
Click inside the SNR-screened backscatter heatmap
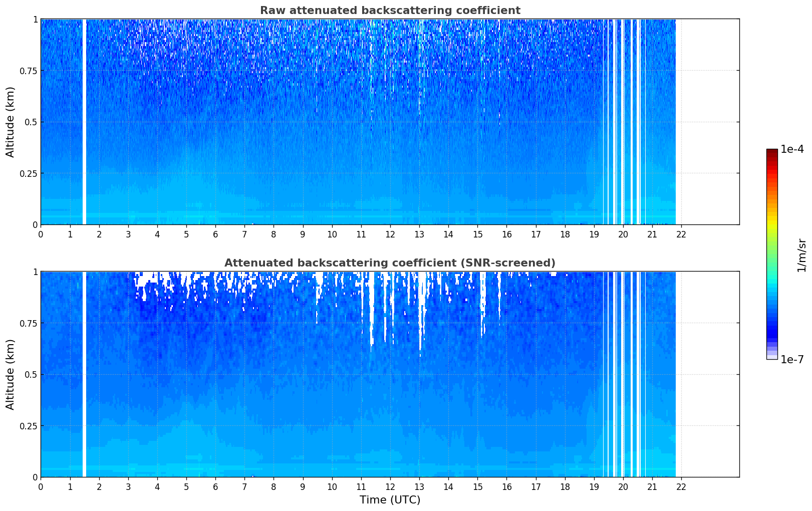click(390, 374)
